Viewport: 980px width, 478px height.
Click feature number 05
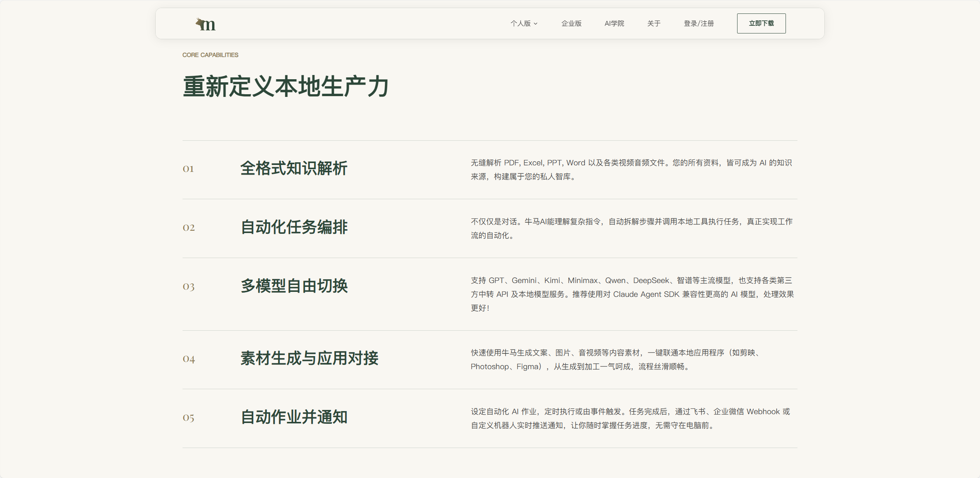click(188, 418)
